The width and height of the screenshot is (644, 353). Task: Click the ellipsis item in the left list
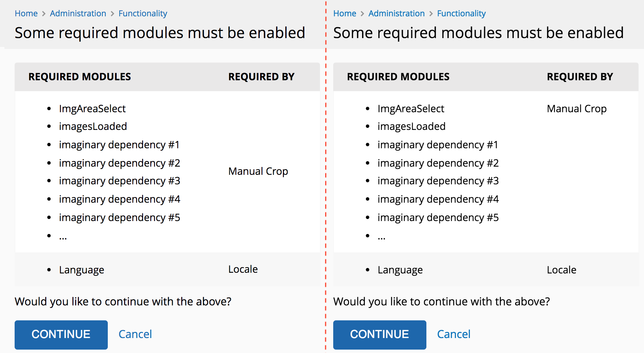[x=63, y=236]
